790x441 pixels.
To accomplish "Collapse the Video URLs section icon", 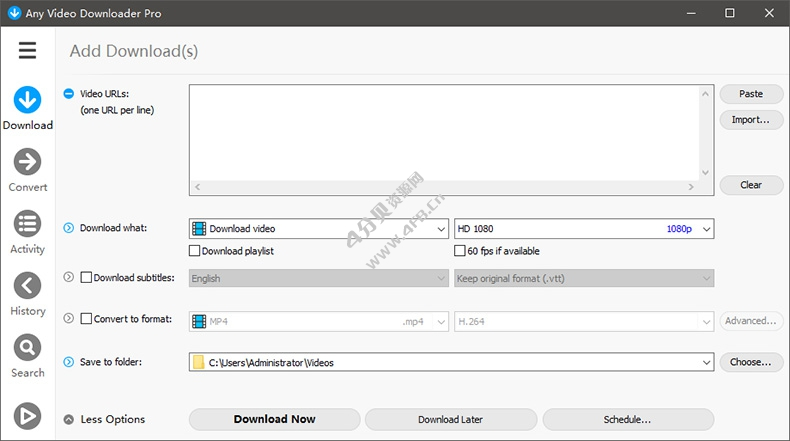I will (69, 94).
